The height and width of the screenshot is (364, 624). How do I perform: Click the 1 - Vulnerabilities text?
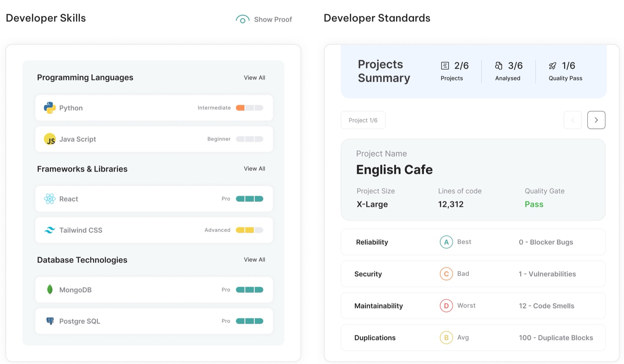[547, 274]
